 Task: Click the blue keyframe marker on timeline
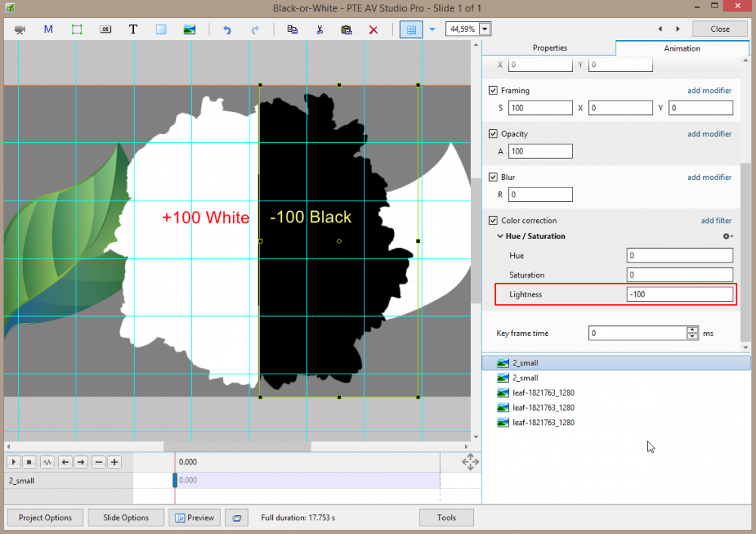click(x=175, y=480)
